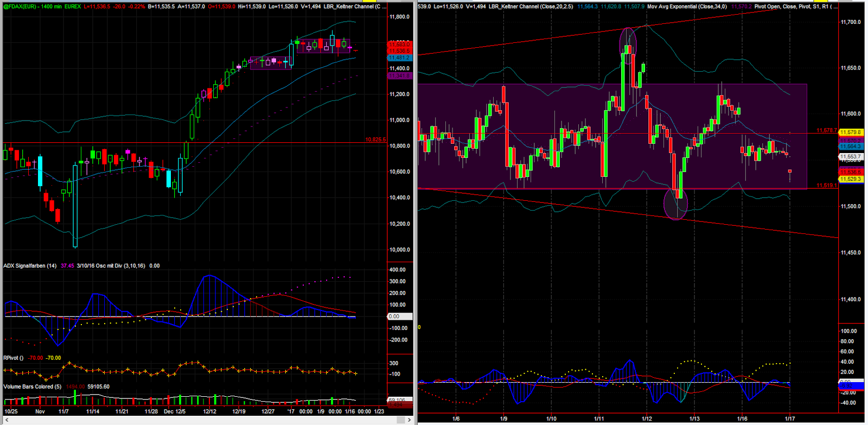Click the 11,700.0 level on right price axis
The height and width of the screenshot is (425, 868).
click(851, 22)
